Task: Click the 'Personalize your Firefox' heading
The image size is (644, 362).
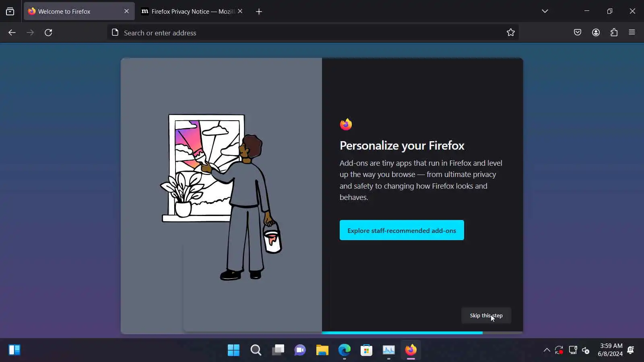Action: (402, 145)
